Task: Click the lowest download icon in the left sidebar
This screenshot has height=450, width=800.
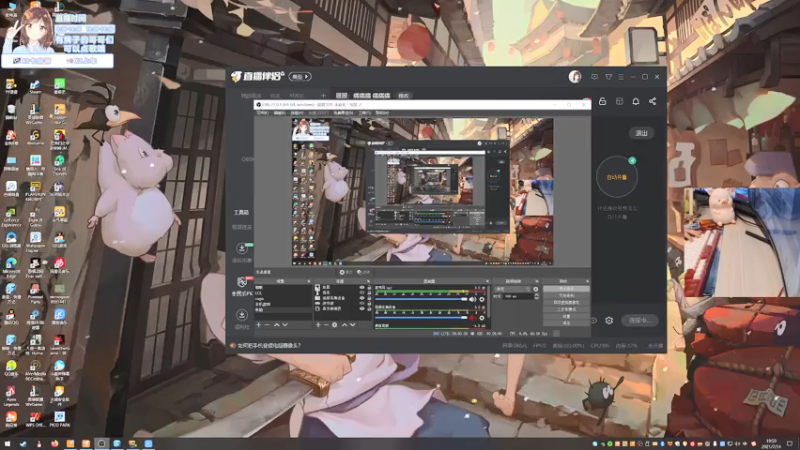Action: pos(242,314)
